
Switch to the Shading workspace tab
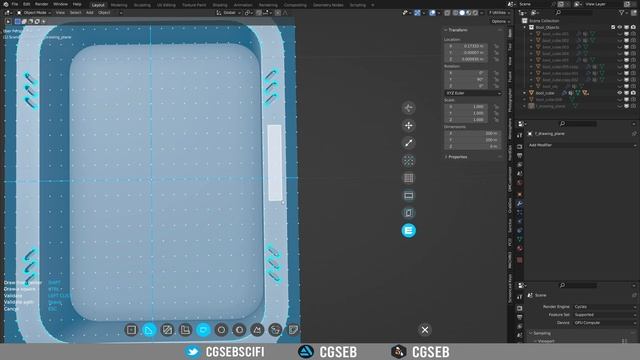point(220,5)
